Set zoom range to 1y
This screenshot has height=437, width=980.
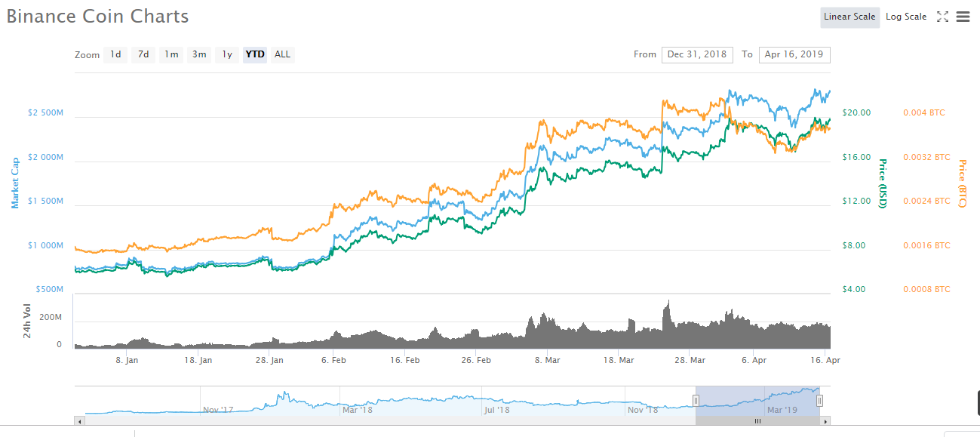point(227,54)
